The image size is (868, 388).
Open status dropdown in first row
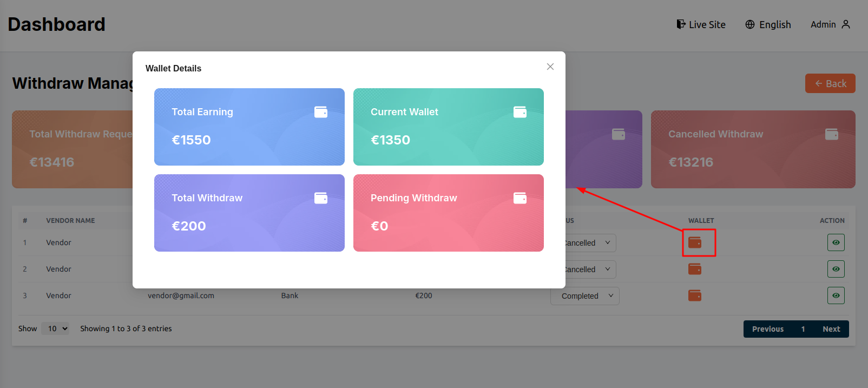tap(590, 243)
